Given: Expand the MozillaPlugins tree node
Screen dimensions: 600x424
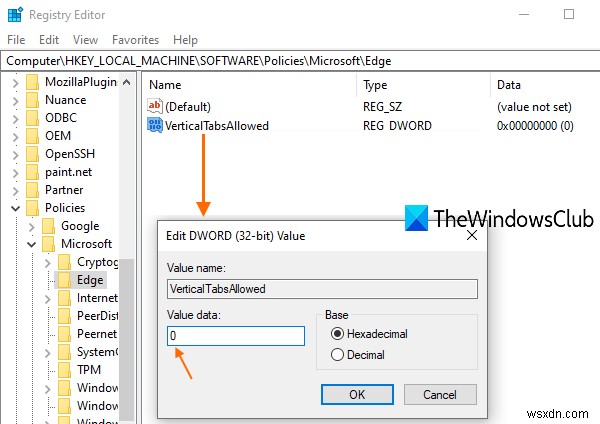Looking at the screenshot, I should [15, 82].
